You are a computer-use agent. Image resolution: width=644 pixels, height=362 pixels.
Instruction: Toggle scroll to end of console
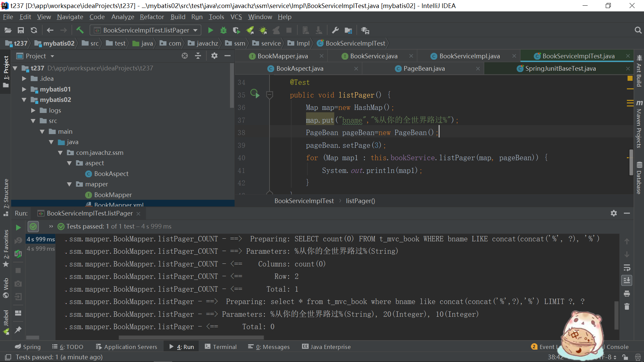[x=627, y=280]
